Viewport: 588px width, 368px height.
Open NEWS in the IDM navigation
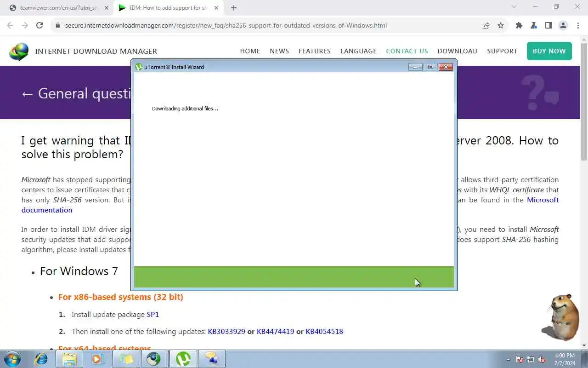click(279, 51)
